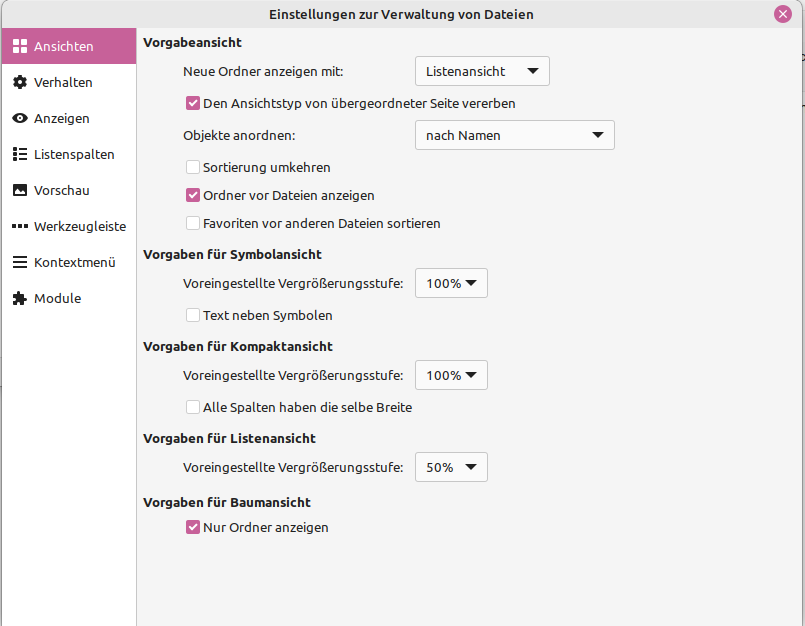
Task: Select the image icon beside Vorschau
Action: point(18,190)
